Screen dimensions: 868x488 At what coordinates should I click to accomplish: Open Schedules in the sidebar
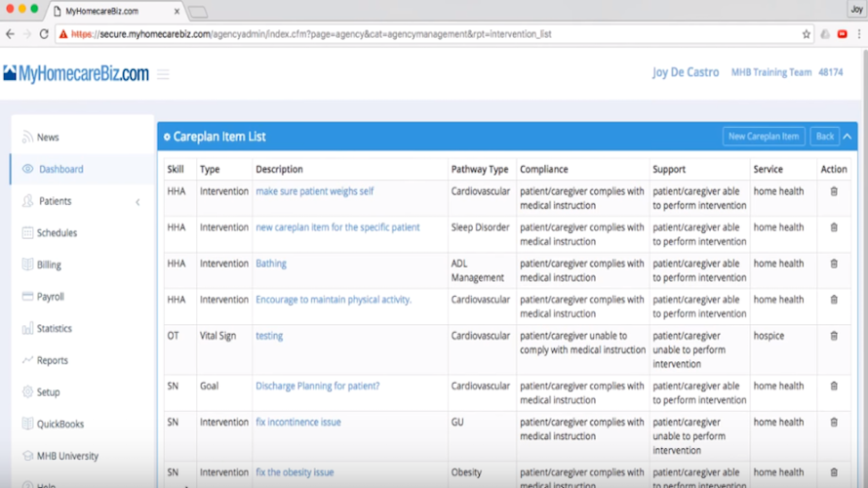coord(57,232)
